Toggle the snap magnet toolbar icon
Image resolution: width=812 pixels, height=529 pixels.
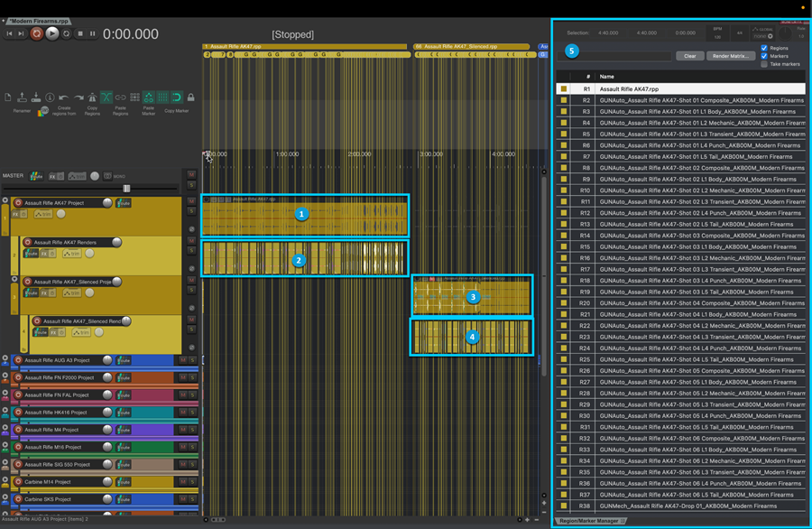[x=177, y=97]
